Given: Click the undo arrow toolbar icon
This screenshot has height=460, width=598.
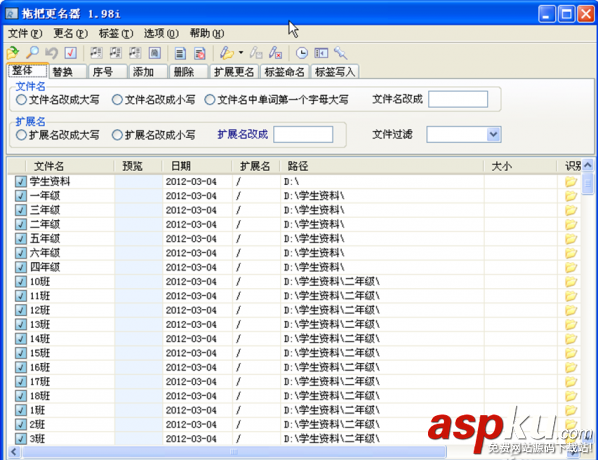Looking at the screenshot, I should click(x=51, y=53).
